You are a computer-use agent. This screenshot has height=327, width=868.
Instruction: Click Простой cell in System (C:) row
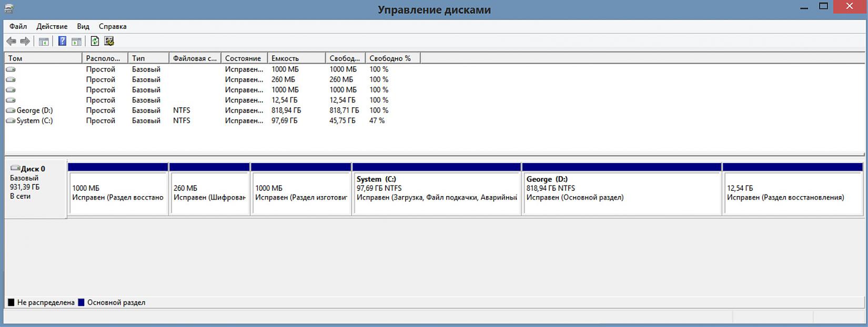click(100, 121)
